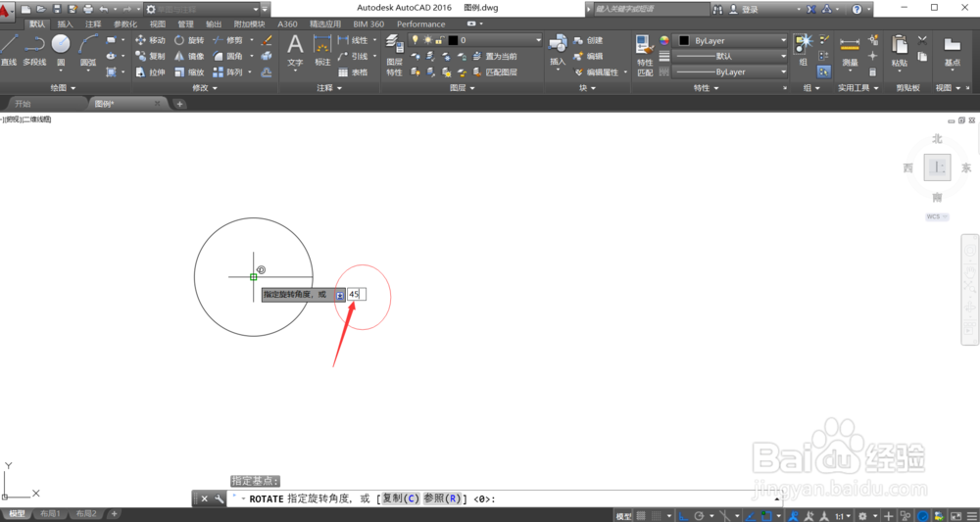The image size is (980, 522).
Task: Click Make Current (置为当前) layer button
Action: [x=495, y=56]
